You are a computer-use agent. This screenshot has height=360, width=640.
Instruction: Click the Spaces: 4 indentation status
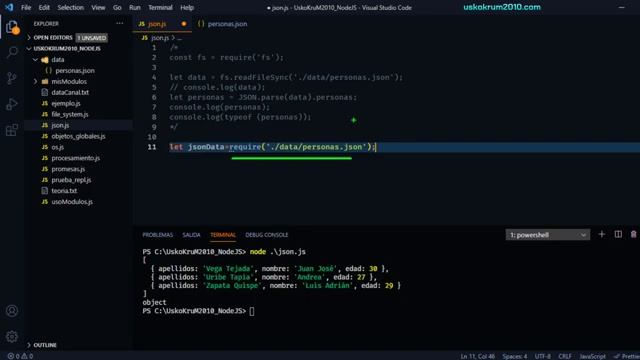515,356
